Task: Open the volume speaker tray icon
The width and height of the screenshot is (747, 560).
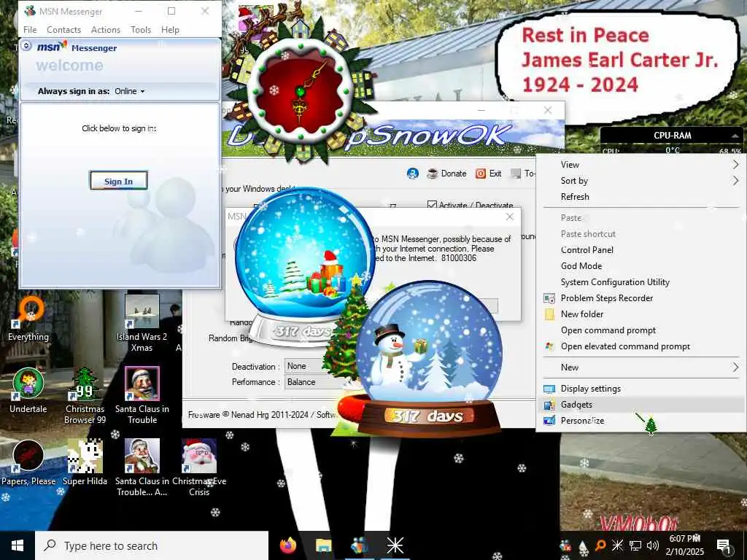Action: (x=653, y=545)
